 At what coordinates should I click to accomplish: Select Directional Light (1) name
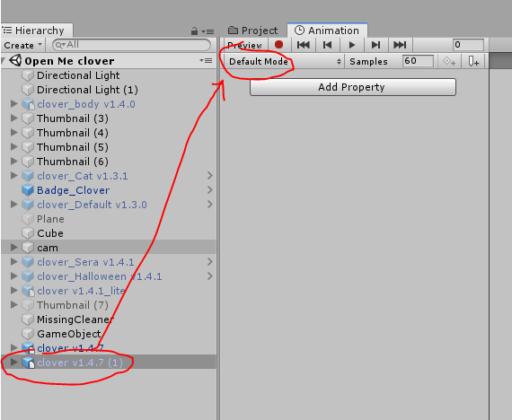[87, 90]
